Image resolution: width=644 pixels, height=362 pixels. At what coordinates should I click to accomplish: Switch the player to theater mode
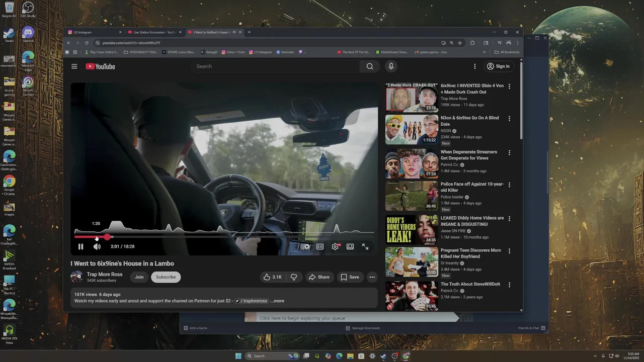point(350,246)
